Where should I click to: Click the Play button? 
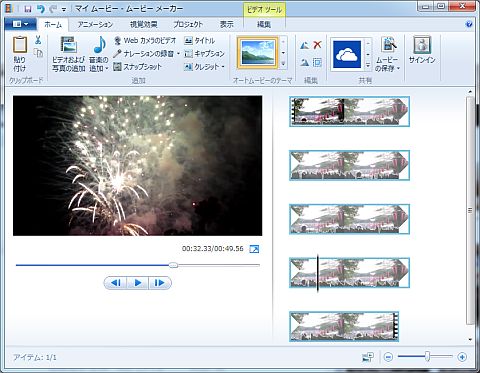click(138, 283)
